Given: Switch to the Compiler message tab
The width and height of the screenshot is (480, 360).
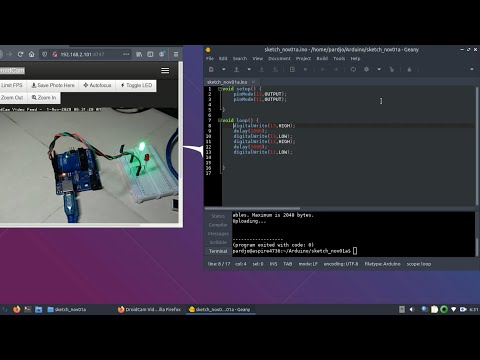Looking at the screenshot, I should pyautogui.click(x=218, y=225).
